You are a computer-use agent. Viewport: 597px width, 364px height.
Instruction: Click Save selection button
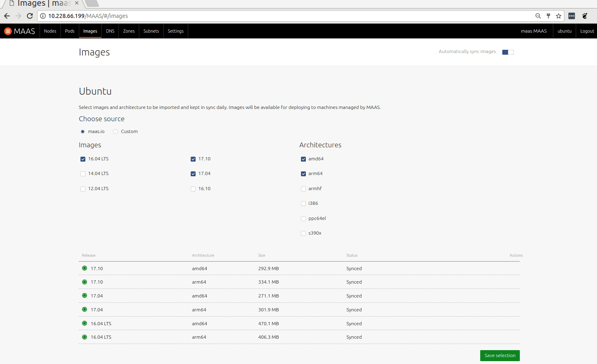(500, 355)
